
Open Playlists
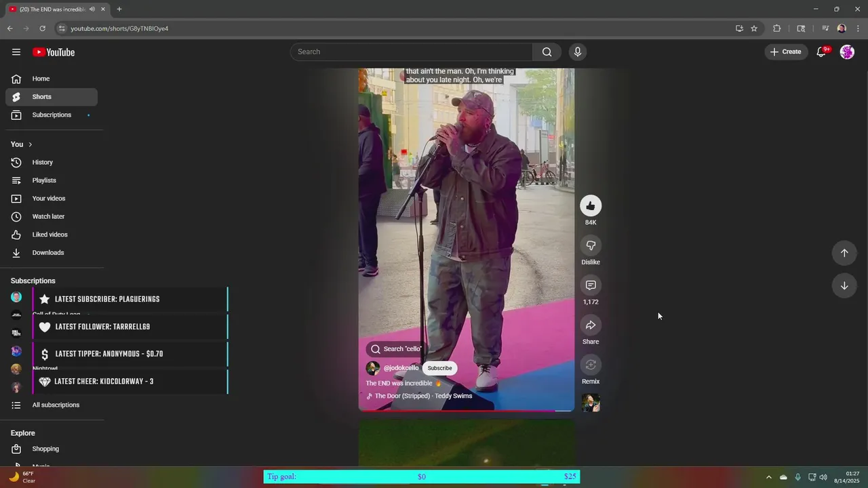52,180
